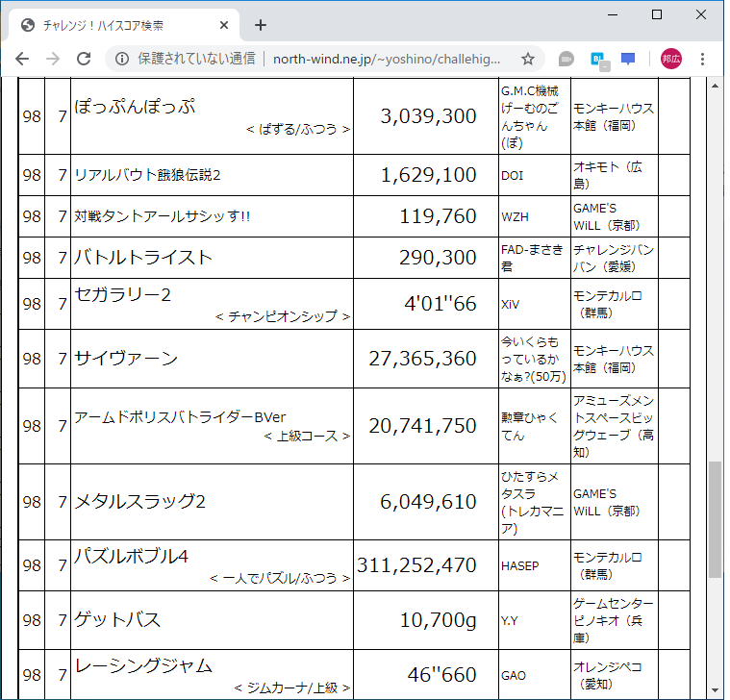Bookmark this page with the star
Image resolution: width=730 pixels, height=700 pixels.
(x=527, y=59)
